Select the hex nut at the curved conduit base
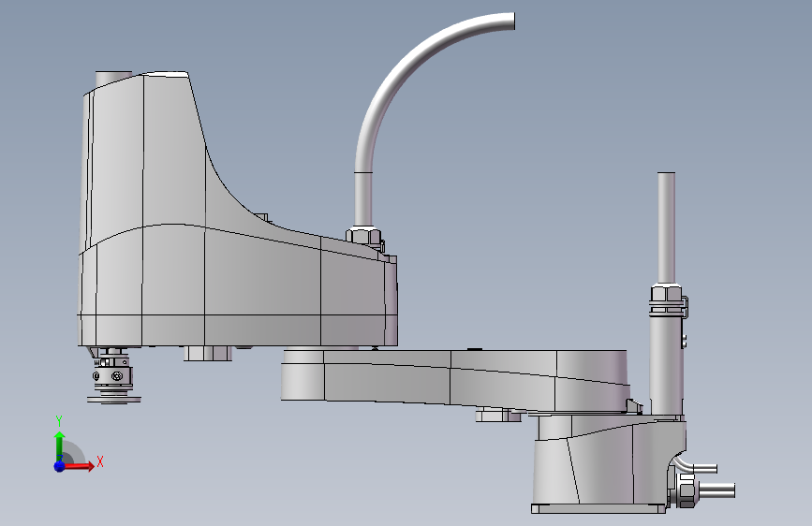 pyautogui.click(x=365, y=235)
